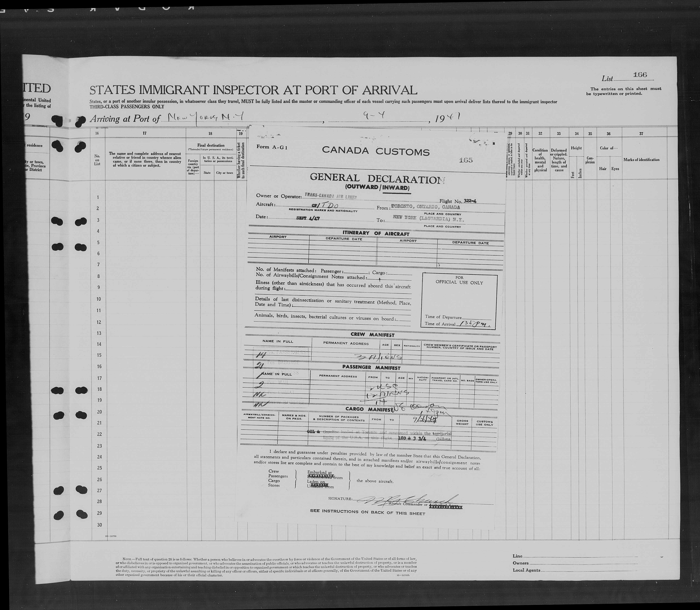The height and width of the screenshot is (610, 700).
Task: Select 'TORONTO, ONTARIO, CANADA' origin
Action: [x=426, y=207]
